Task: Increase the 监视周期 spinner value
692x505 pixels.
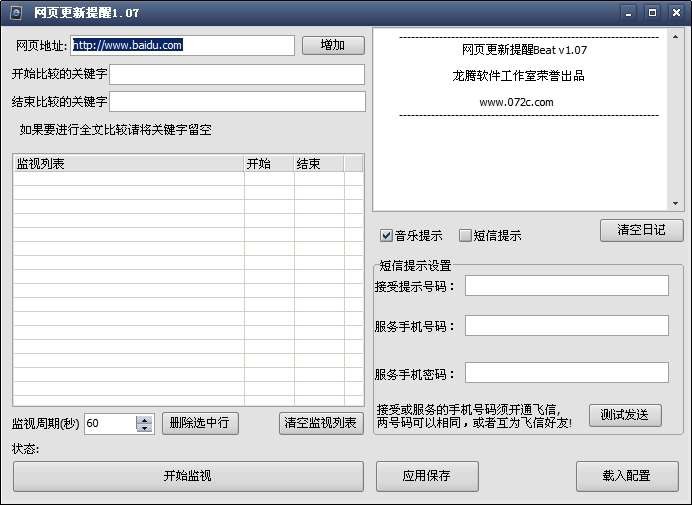Action: click(x=144, y=419)
